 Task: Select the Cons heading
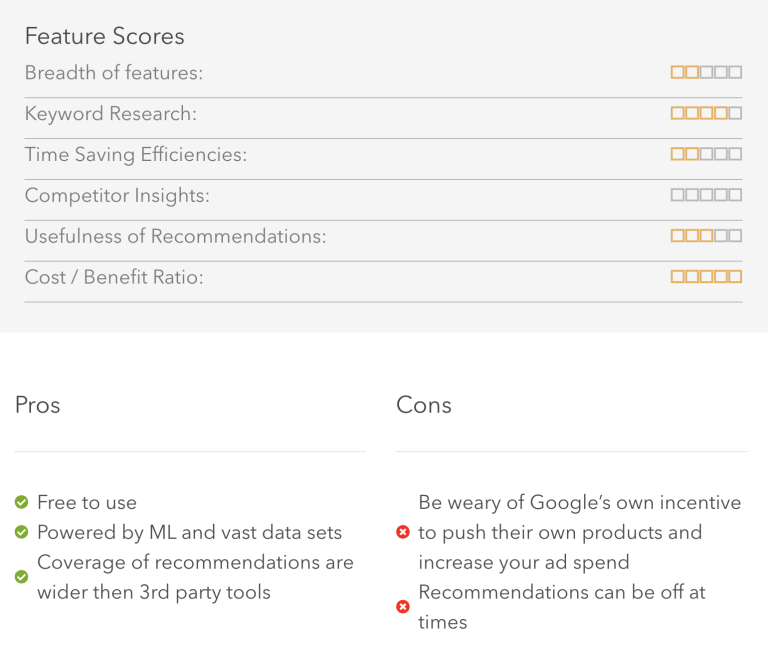click(424, 405)
